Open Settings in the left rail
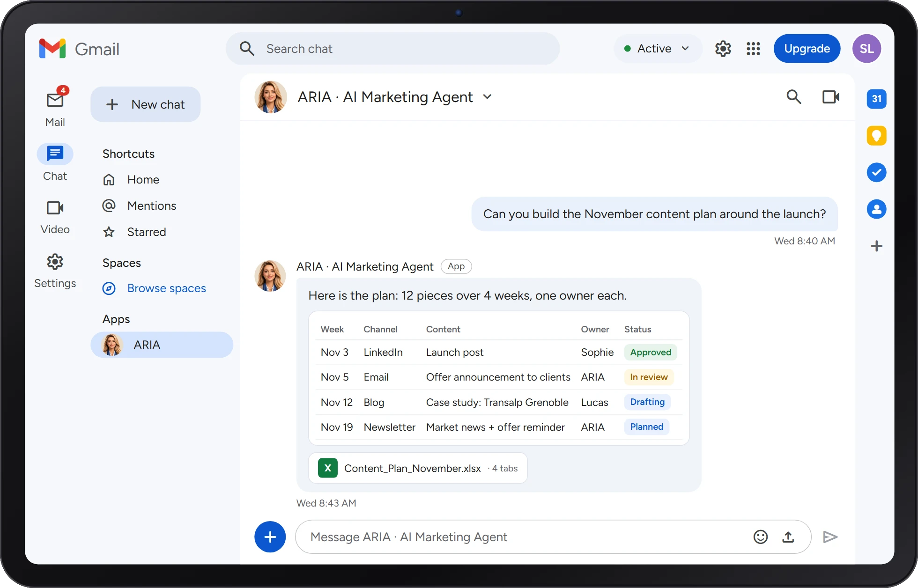 55,271
